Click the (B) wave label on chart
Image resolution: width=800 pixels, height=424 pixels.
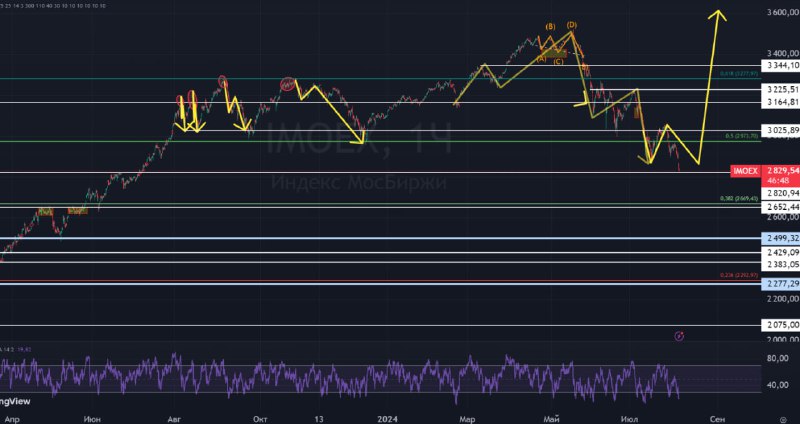click(x=550, y=27)
